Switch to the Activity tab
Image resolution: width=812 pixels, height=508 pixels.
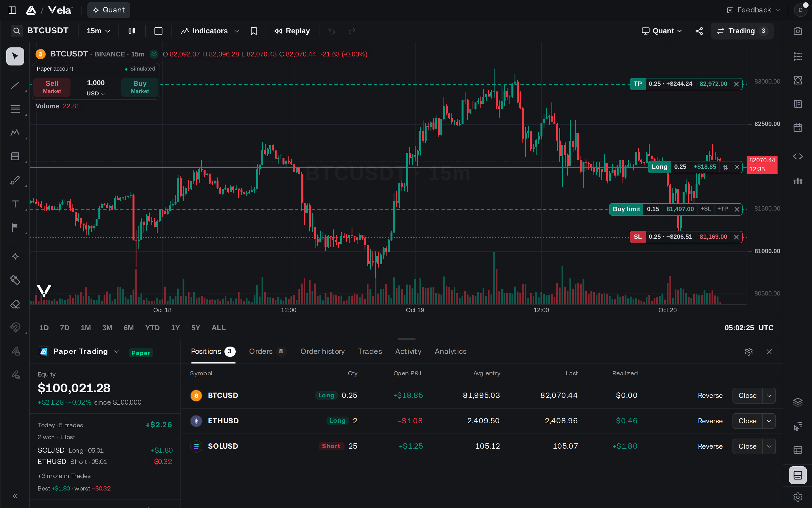click(408, 351)
